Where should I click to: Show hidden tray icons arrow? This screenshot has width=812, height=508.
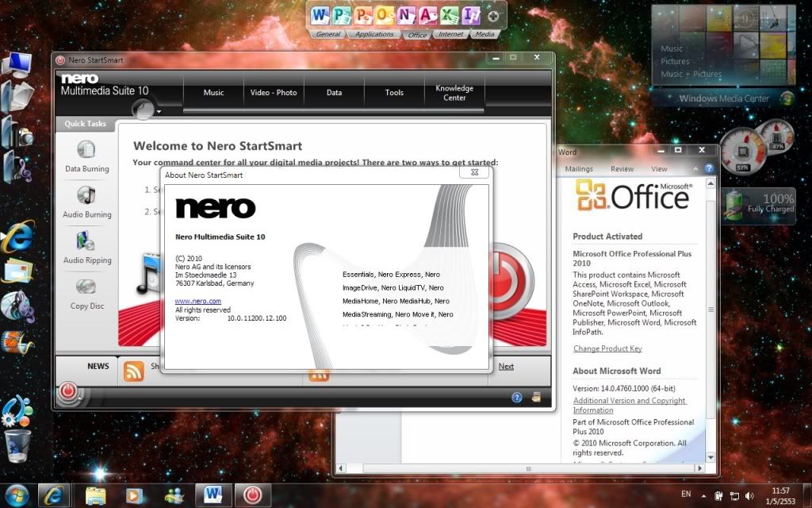pyautogui.click(x=703, y=495)
